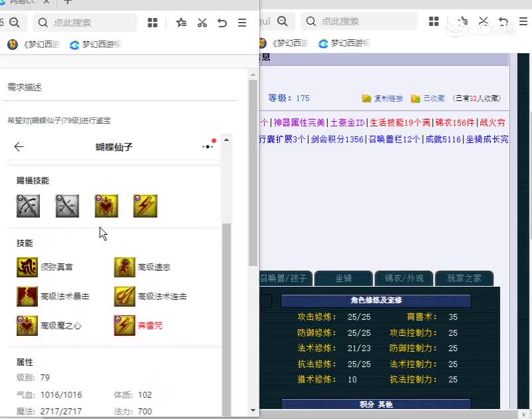Click the 高级法术暴击 skill icon

click(x=27, y=297)
